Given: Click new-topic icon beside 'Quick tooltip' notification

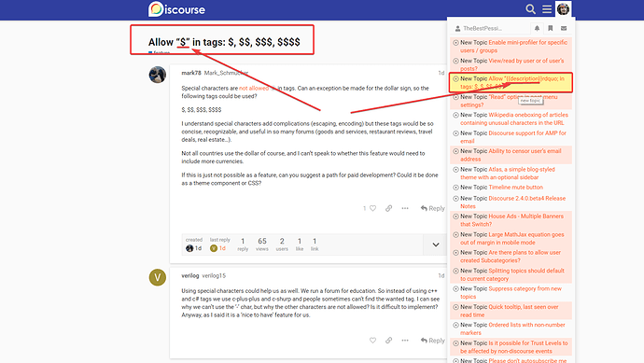Looking at the screenshot, I should click(455, 307).
